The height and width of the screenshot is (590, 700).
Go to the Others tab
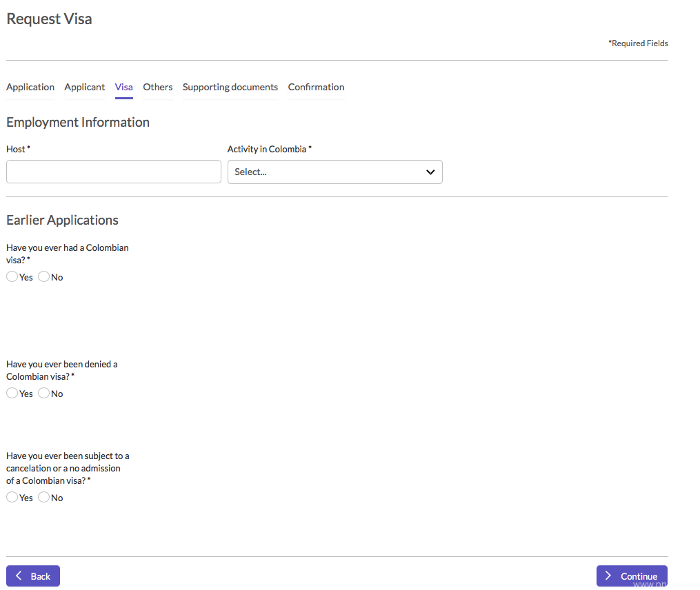pyautogui.click(x=158, y=88)
